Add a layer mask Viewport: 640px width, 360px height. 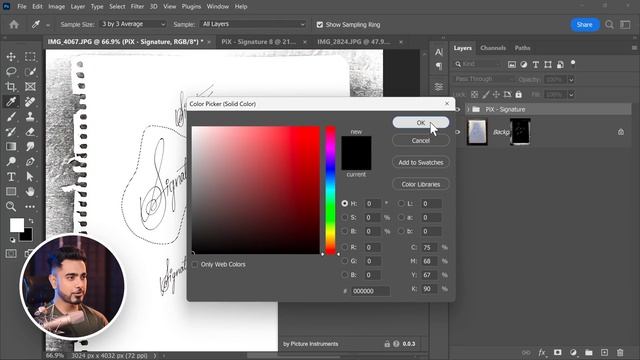pyautogui.click(x=558, y=352)
